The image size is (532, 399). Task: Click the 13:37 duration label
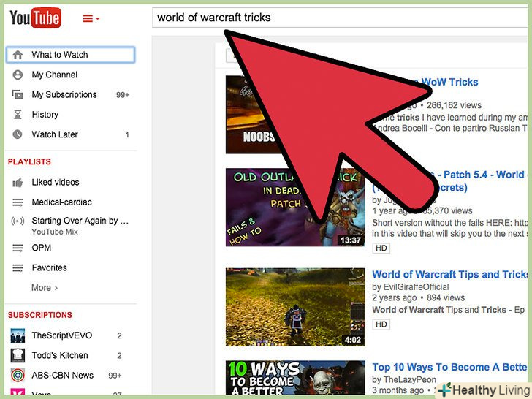[x=351, y=240]
